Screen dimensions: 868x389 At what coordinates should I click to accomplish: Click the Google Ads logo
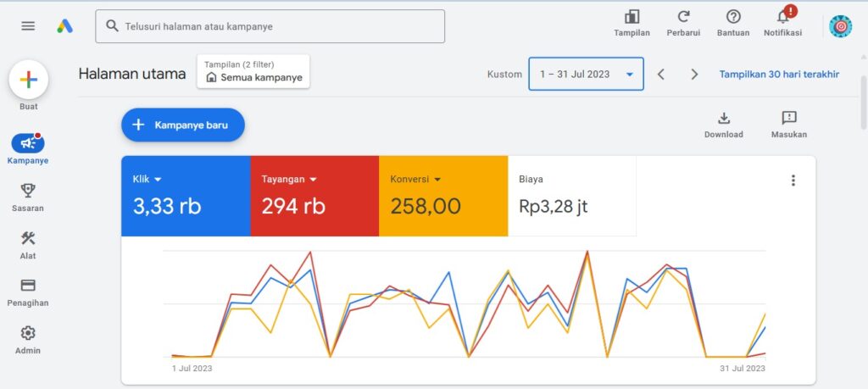tap(65, 26)
